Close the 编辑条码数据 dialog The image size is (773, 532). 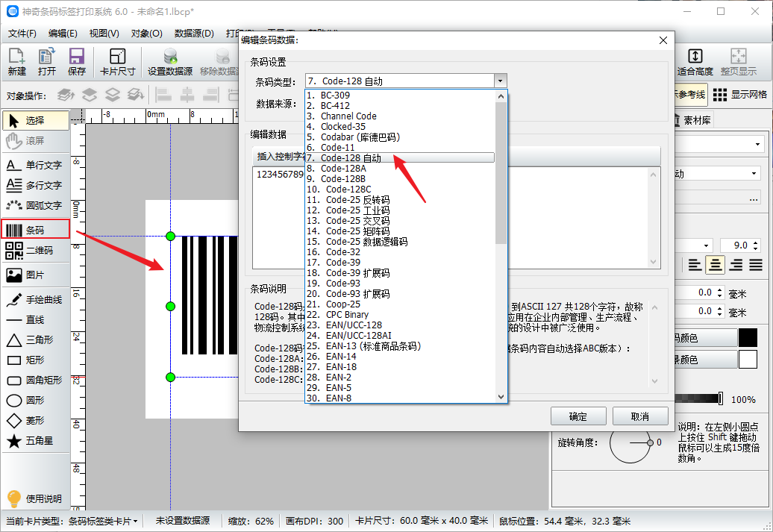[663, 40]
